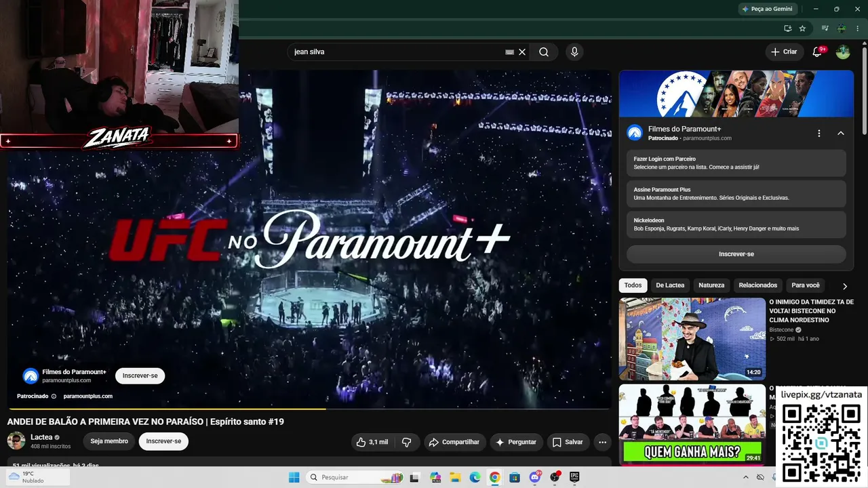Open the Windows Start menu
The height and width of the screenshot is (488, 868).
click(294, 477)
